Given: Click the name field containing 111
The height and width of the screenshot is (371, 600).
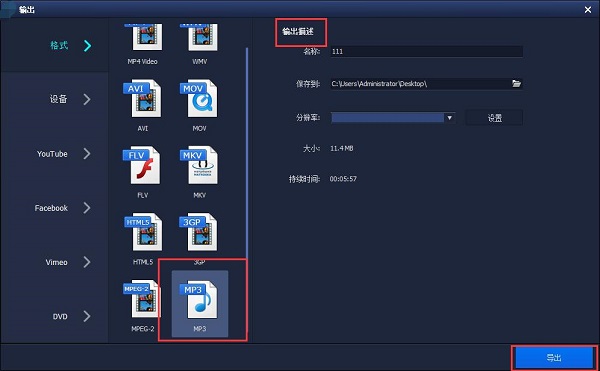Looking at the screenshot, I should click(x=427, y=51).
